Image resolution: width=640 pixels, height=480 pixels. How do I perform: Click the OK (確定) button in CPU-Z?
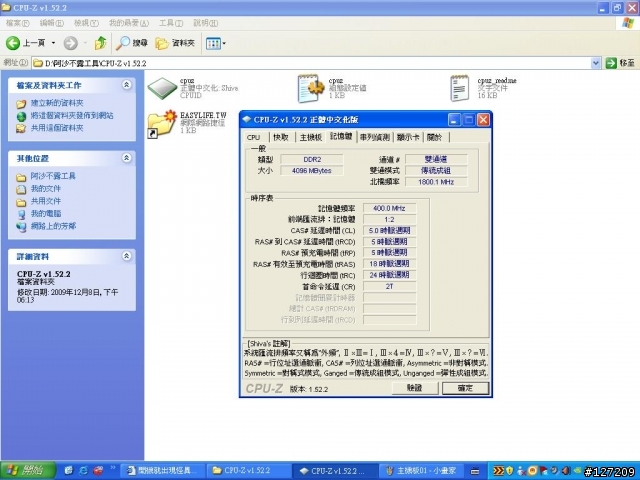465,388
